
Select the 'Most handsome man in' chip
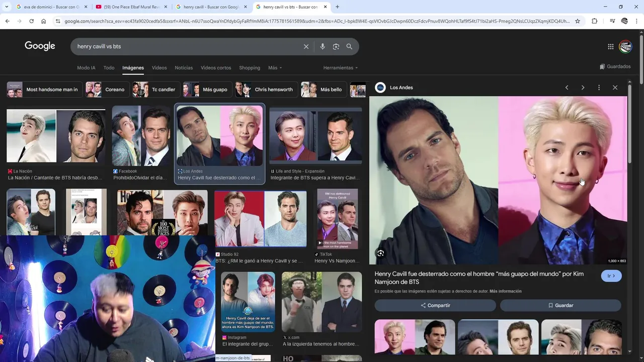point(44,89)
